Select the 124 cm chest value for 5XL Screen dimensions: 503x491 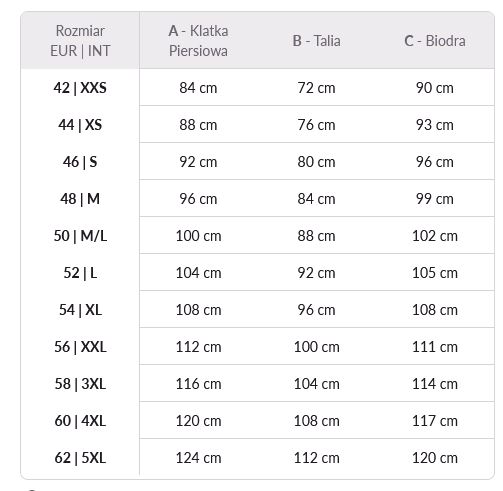(198, 458)
